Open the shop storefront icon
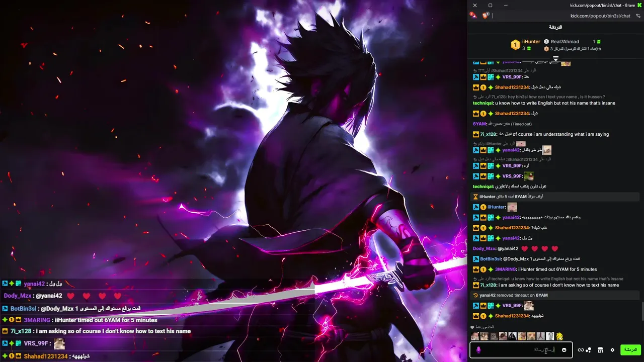 pyautogui.click(x=600, y=350)
